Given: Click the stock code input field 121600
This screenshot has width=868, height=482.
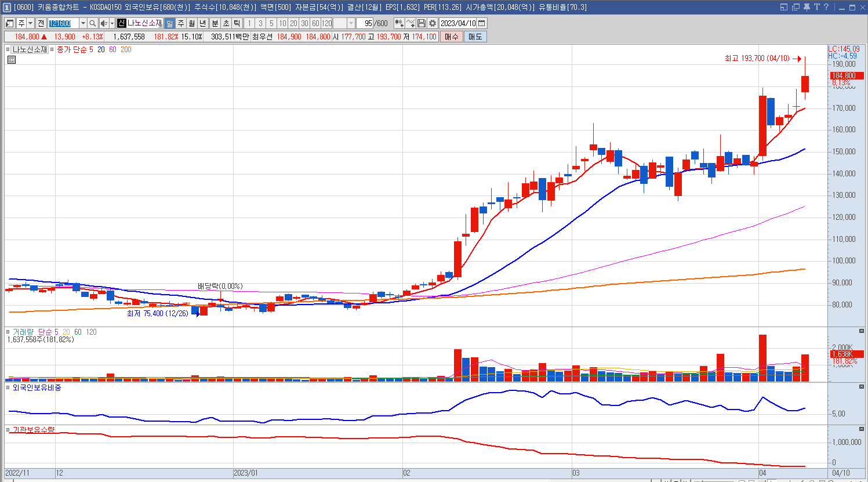Looking at the screenshot, I should pyautogui.click(x=63, y=23).
